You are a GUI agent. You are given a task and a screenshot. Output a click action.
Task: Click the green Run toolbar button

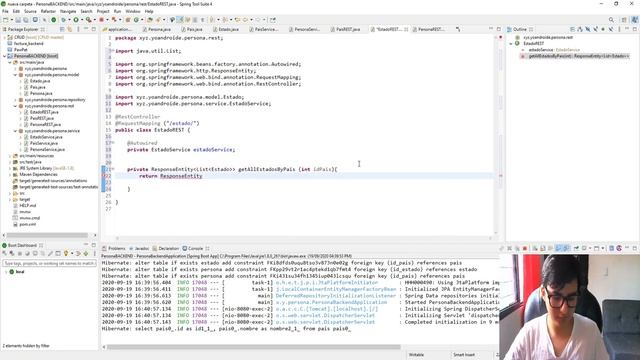click(x=76, y=20)
